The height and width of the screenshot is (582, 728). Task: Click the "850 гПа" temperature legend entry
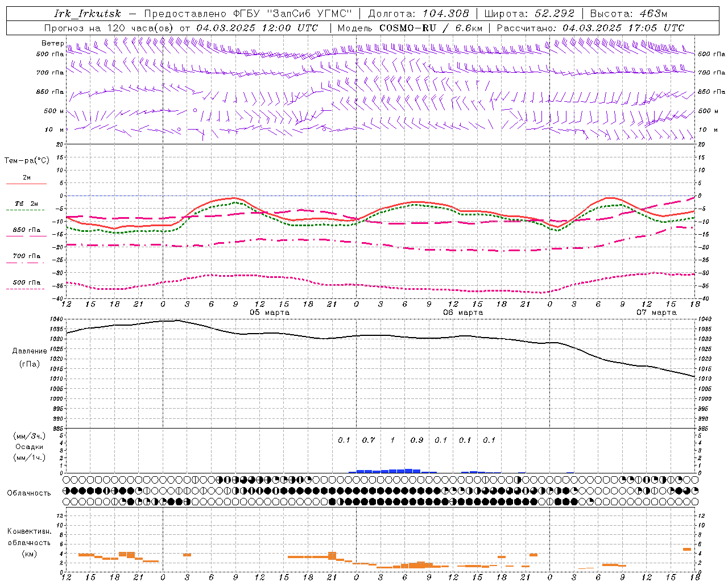(26, 230)
